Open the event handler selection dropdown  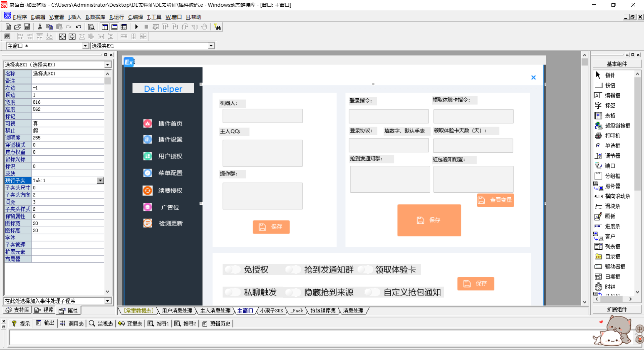pos(108,301)
